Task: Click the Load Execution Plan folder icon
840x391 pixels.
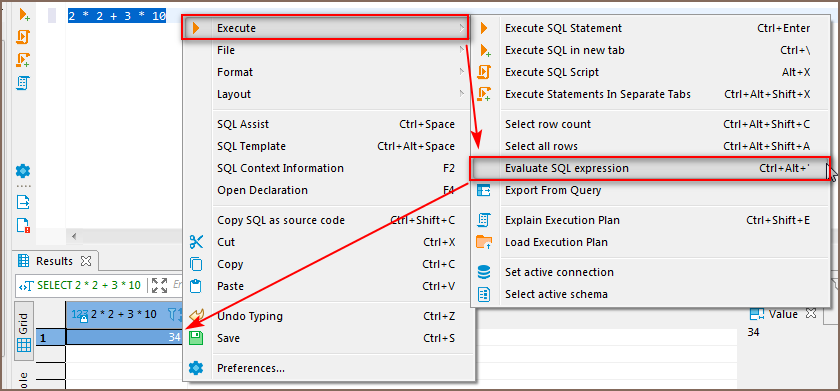Action: click(484, 242)
